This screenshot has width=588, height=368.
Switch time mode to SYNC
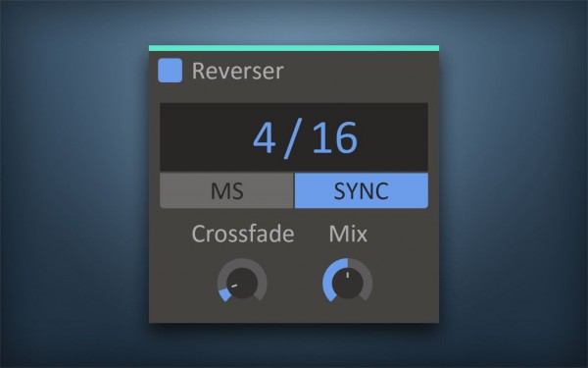click(361, 190)
